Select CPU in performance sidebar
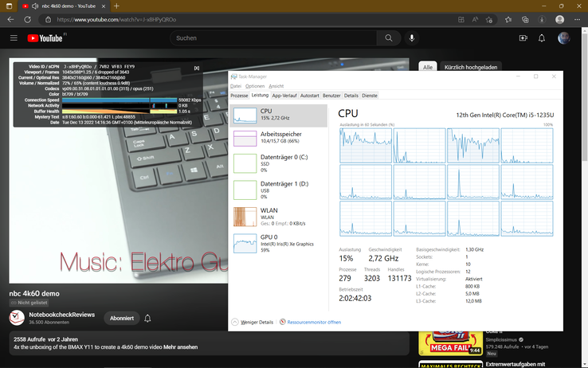 pos(278,115)
